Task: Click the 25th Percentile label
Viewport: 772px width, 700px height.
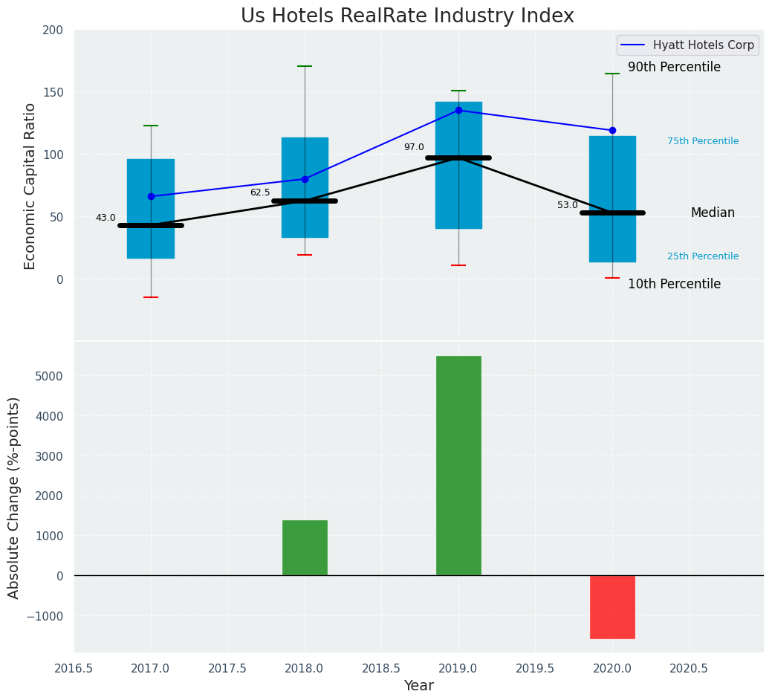Action: point(703,256)
